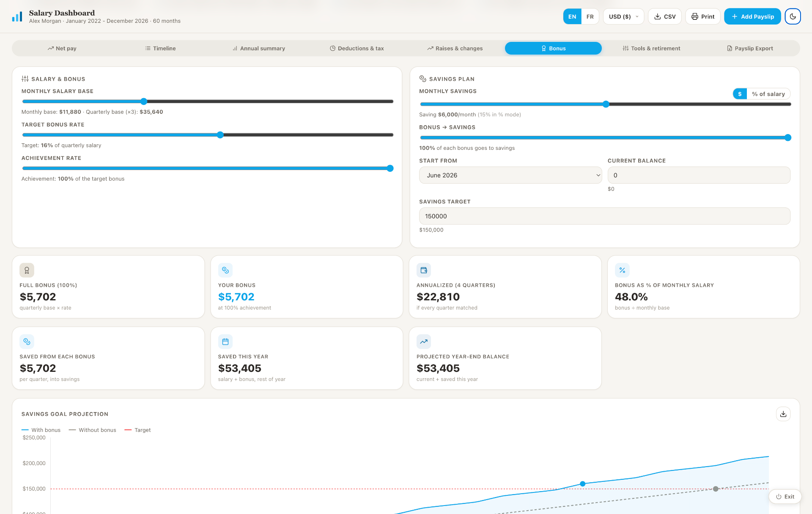Click the percent icon on the bonus percentage card
The height and width of the screenshot is (514, 812).
(622, 270)
